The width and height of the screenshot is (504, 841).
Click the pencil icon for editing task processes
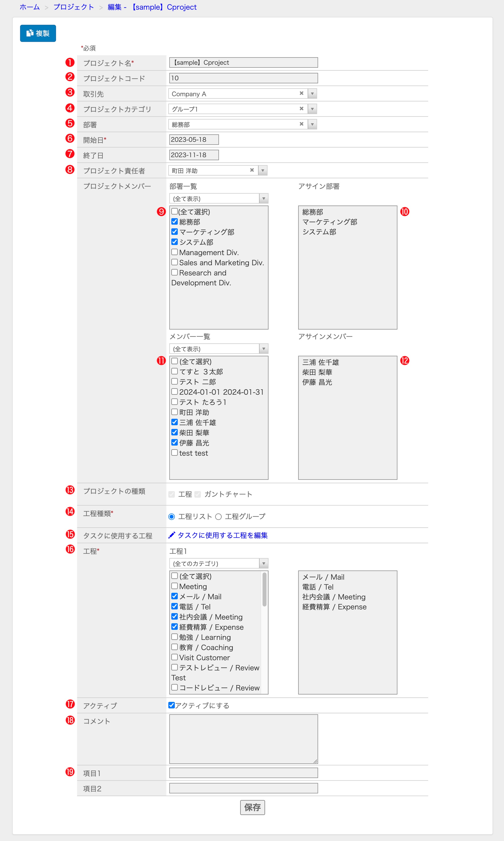[x=172, y=535]
